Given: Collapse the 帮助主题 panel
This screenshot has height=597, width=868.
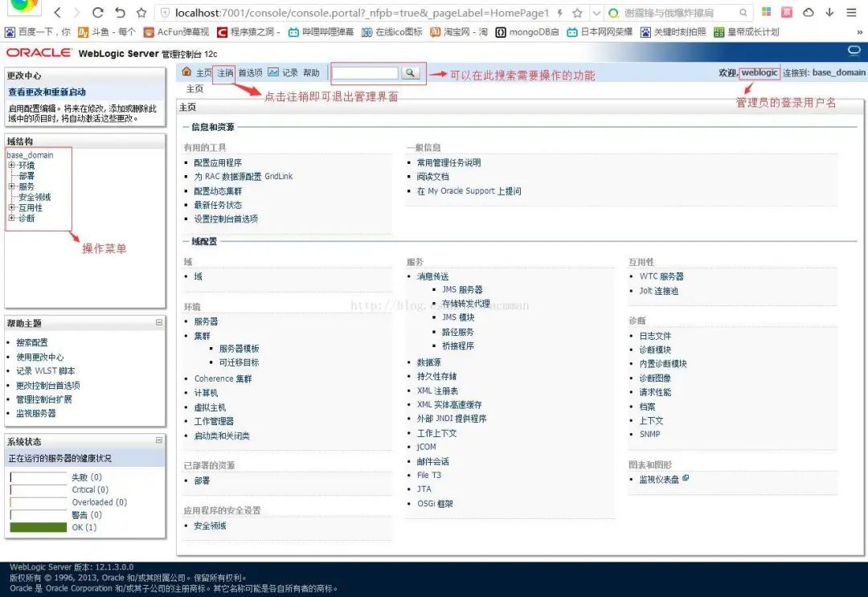Looking at the screenshot, I should pyautogui.click(x=159, y=322).
